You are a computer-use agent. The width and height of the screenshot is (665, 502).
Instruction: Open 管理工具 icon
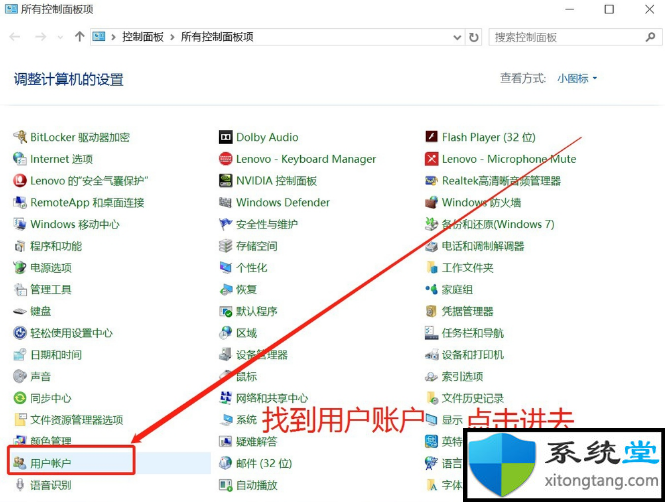(x=20, y=289)
